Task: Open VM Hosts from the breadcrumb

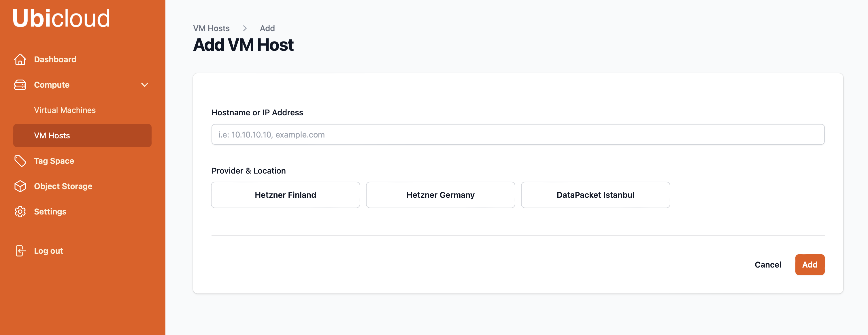Action: 211,28
